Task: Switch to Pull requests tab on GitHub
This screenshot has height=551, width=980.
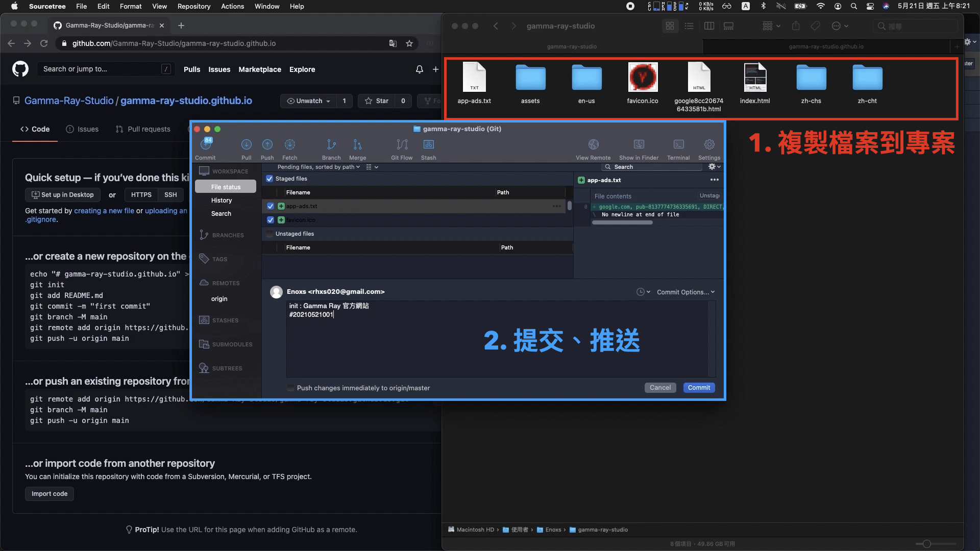Action: (143, 129)
